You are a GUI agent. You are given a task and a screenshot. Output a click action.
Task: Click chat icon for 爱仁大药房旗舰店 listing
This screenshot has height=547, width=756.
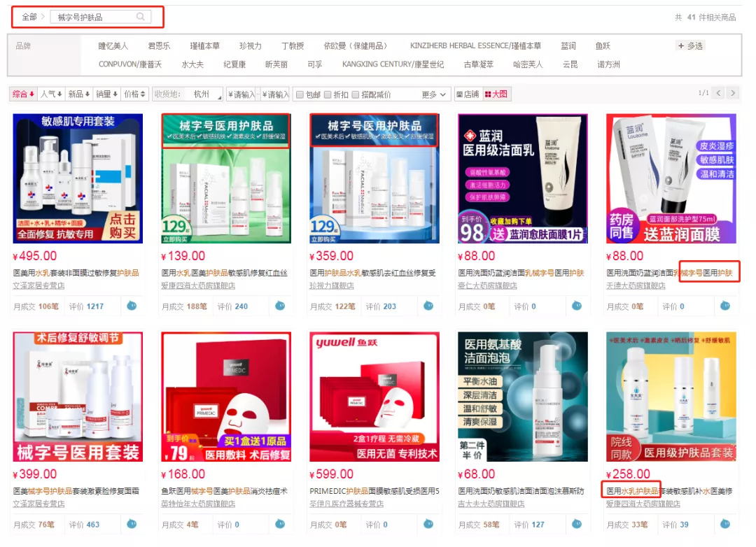[x=577, y=306]
